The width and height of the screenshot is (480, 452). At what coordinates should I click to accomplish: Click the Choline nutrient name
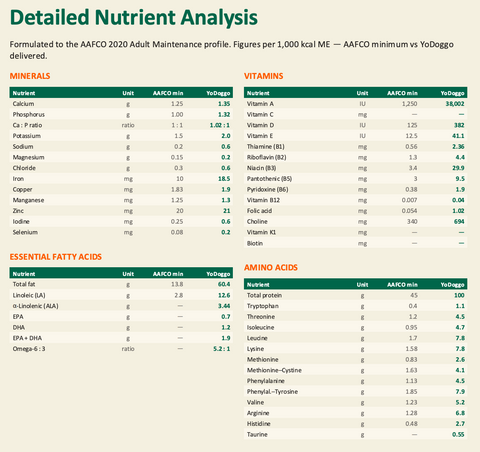coord(257,221)
